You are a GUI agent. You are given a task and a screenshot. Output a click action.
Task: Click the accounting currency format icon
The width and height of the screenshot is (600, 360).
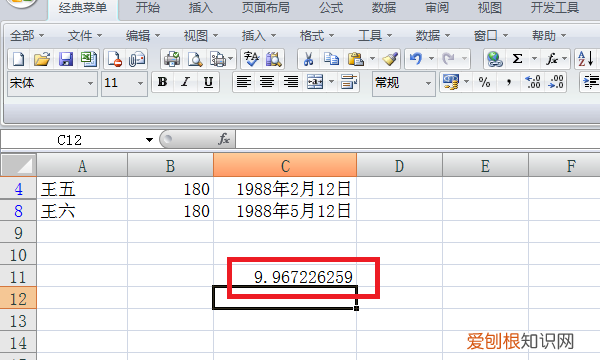[451, 82]
